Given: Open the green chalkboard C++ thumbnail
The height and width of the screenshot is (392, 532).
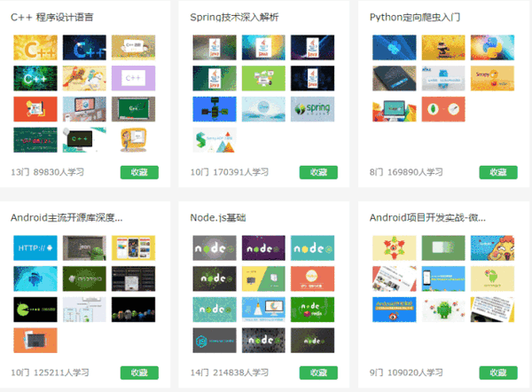Looking at the screenshot, I should 133,109.
